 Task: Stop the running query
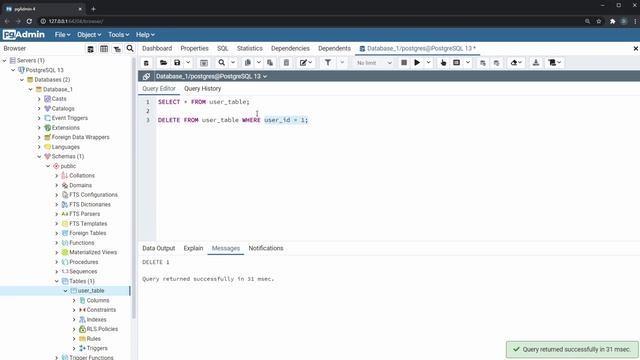(x=404, y=63)
